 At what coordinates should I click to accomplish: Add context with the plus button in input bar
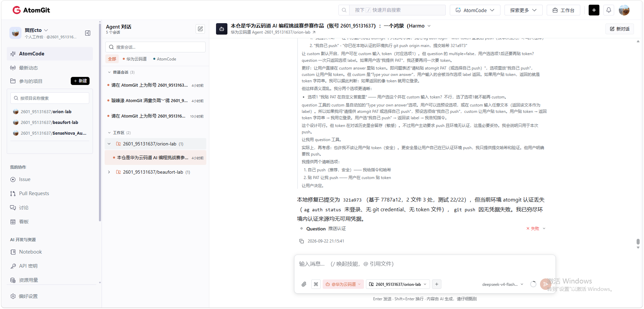click(x=437, y=284)
